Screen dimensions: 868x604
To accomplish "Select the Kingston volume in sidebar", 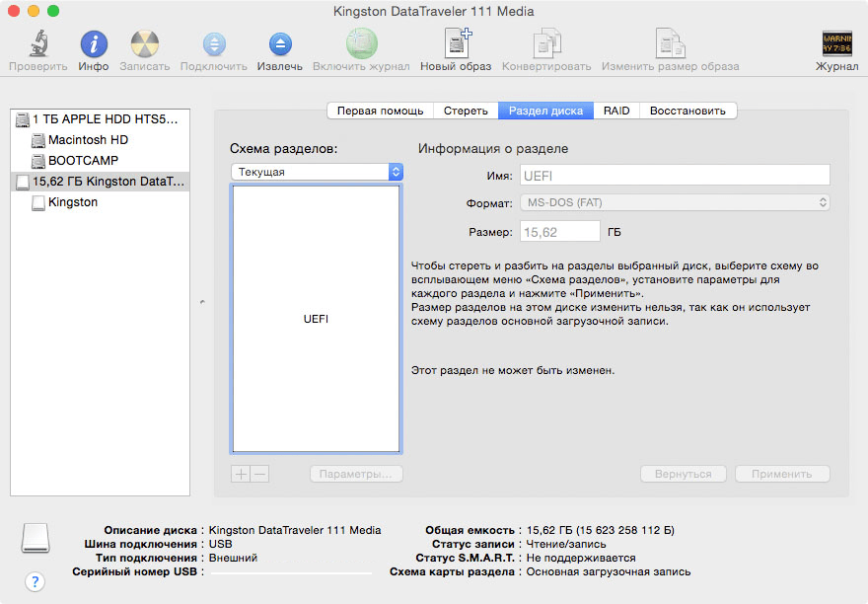I will click(x=72, y=202).
